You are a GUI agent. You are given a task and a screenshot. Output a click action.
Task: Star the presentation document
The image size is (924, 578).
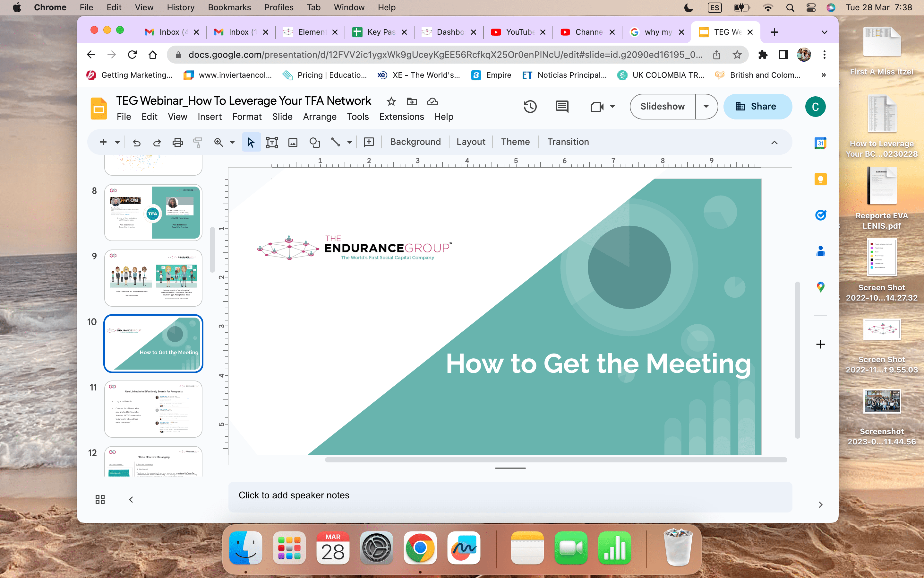pyautogui.click(x=391, y=101)
